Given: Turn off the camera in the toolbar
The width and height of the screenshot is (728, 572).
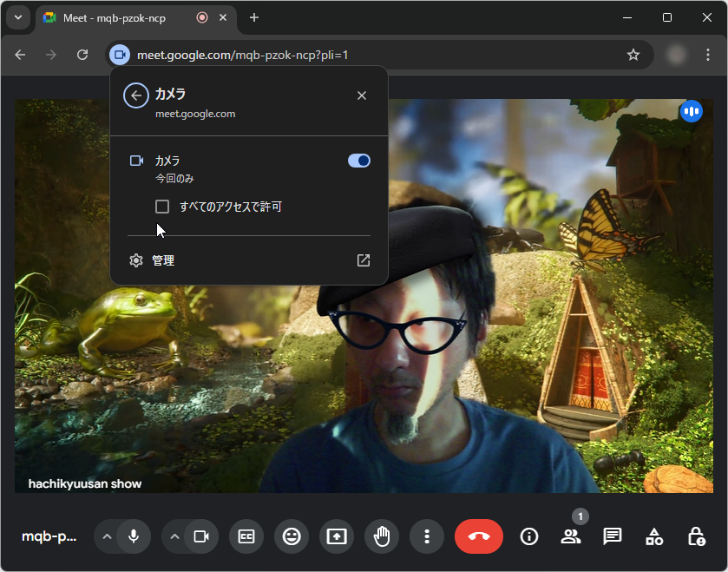Looking at the screenshot, I should pyautogui.click(x=202, y=536).
